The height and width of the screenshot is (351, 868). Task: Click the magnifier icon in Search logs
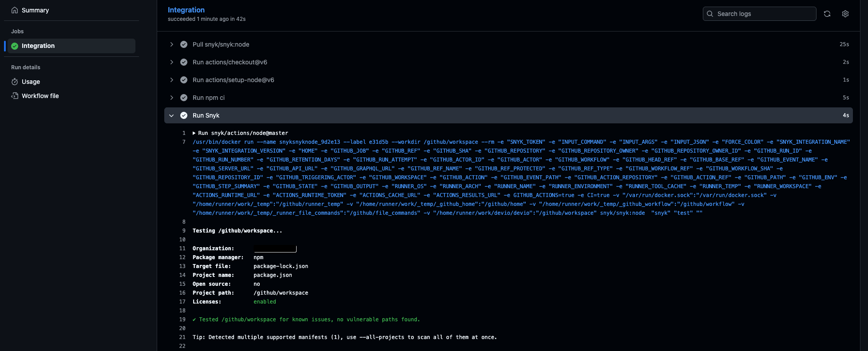click(710, 14)
